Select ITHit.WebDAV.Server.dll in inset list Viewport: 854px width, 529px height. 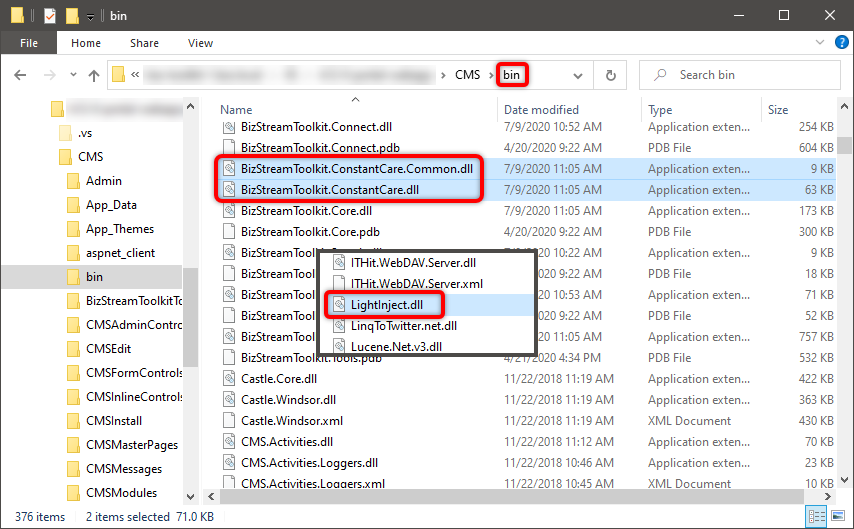[413, 263]
